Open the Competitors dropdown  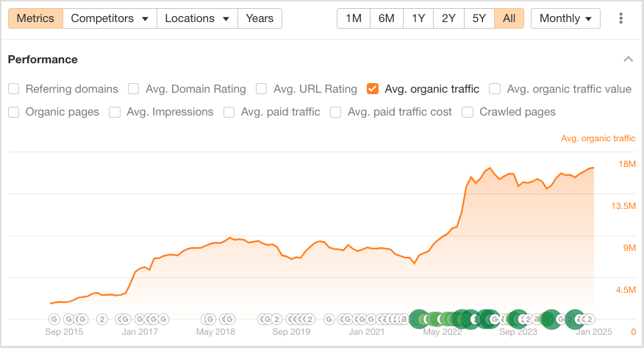click(x=110, y=18)
